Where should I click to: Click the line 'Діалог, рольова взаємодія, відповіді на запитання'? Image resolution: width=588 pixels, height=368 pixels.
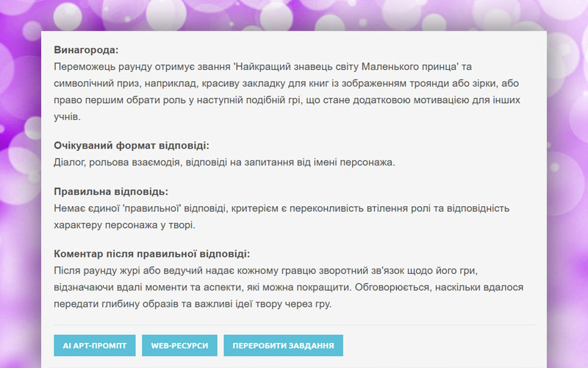pos(224,162)
